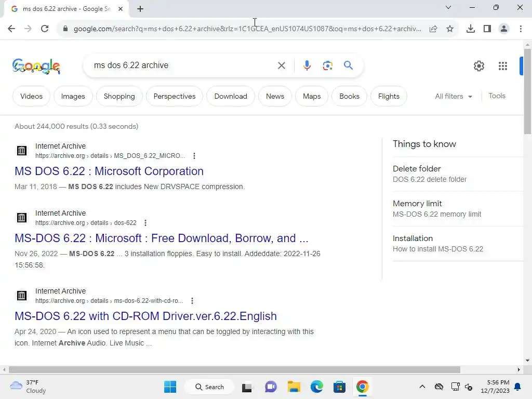The width and height of the screenshot is (532, 399).
Task: Show hidden system tray icons
Action: (422, 387)
